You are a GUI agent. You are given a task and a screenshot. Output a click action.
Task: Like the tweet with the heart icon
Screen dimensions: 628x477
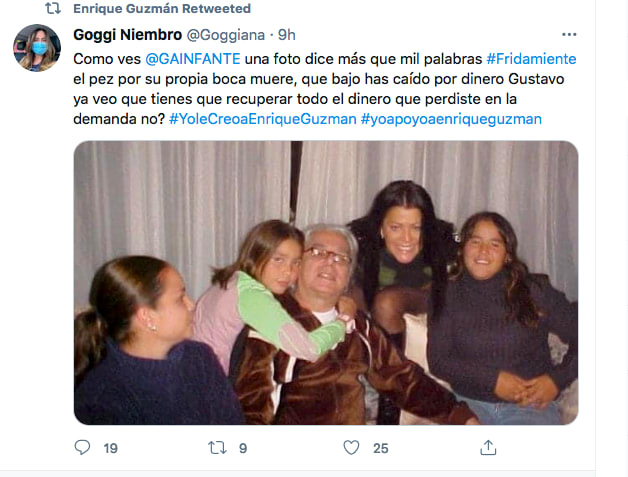point(351,447)
